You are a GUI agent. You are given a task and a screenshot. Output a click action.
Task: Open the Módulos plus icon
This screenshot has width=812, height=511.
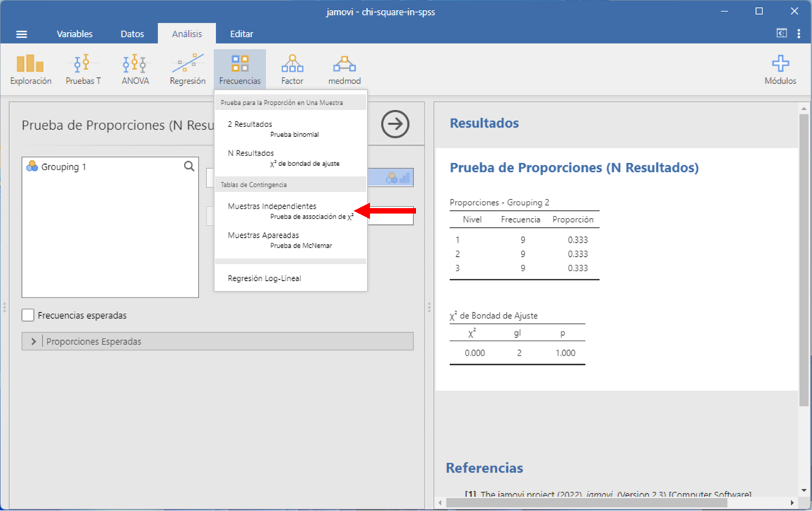tap(780, 70)
